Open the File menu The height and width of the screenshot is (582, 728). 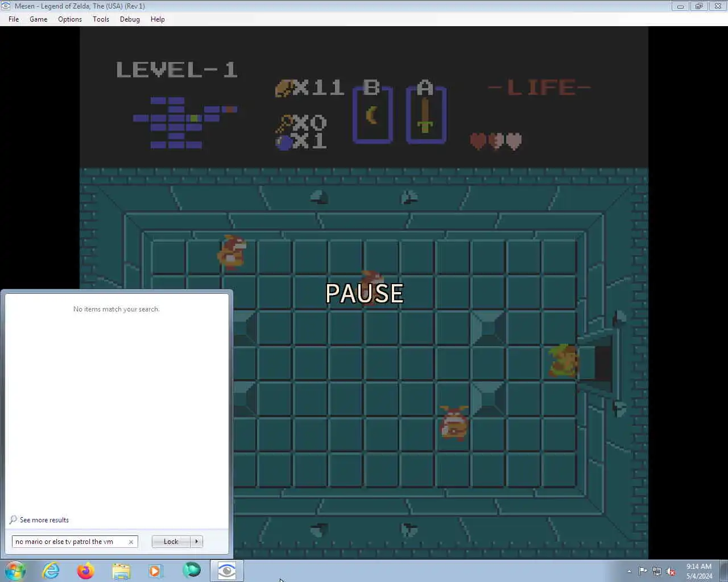pos(14,19)
